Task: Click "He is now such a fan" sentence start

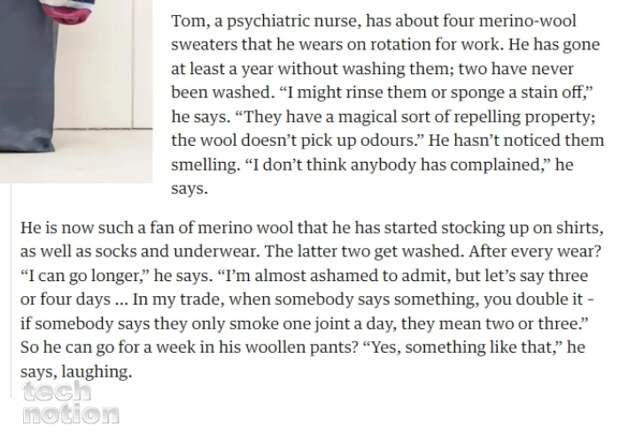Action: point(97,228)
